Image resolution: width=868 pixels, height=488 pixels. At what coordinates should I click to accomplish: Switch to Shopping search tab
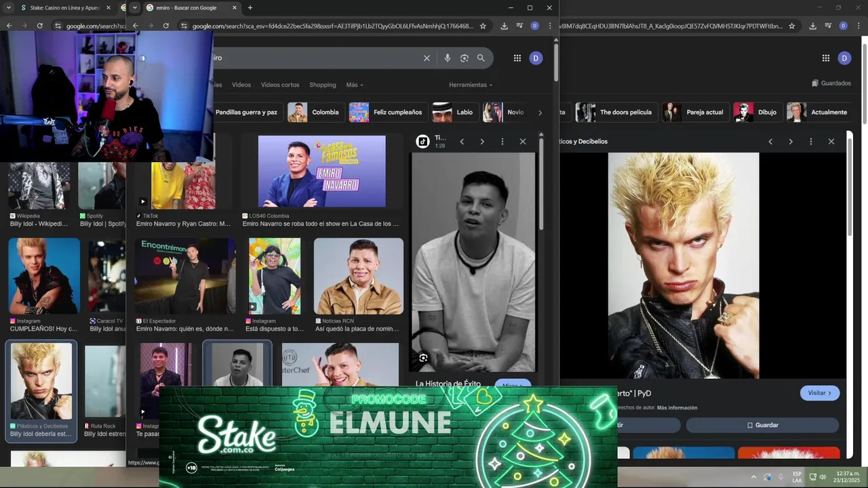click(x=323, y=85)
